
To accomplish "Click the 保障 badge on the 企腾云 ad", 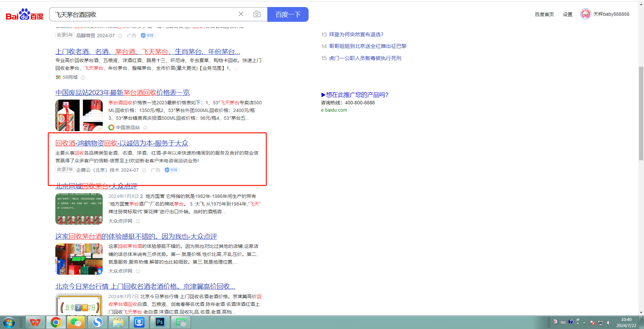I will (172, 170).
